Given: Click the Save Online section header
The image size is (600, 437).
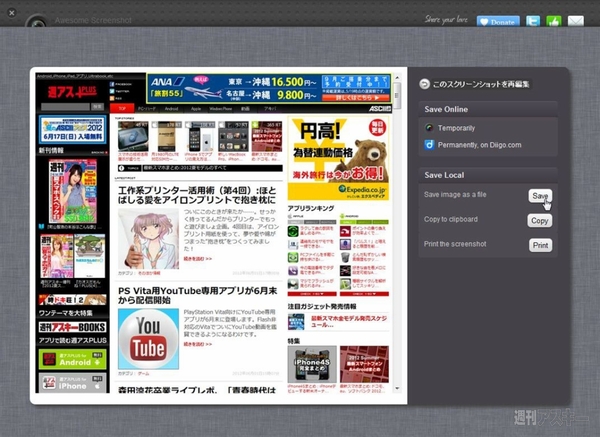Looking at the screenshot, I should pos(488,109).
